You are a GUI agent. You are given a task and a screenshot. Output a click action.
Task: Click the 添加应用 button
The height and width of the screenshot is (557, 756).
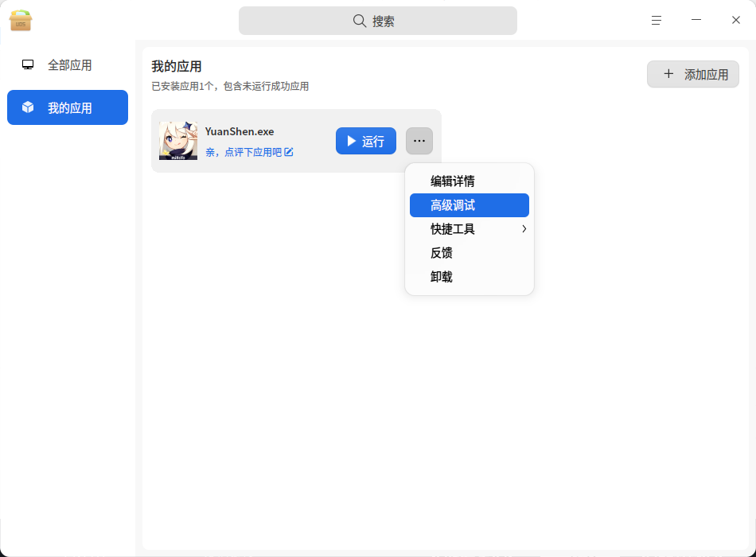[x=692, y=74]
